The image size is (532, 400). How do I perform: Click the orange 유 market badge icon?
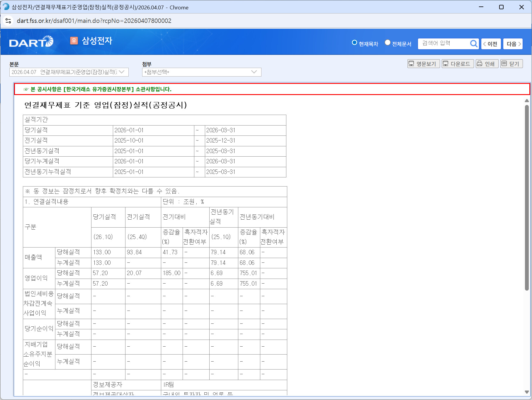click(74, 41)
